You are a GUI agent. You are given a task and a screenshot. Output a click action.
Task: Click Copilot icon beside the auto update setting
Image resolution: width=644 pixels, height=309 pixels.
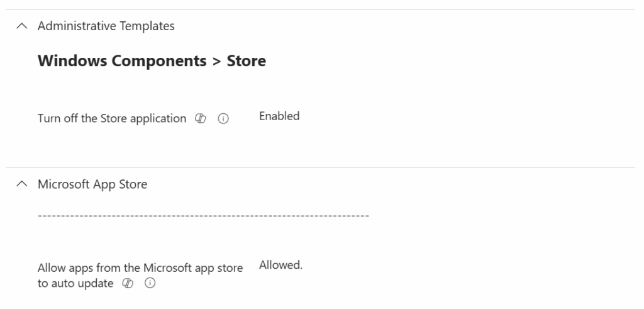[x=128, y=284]
